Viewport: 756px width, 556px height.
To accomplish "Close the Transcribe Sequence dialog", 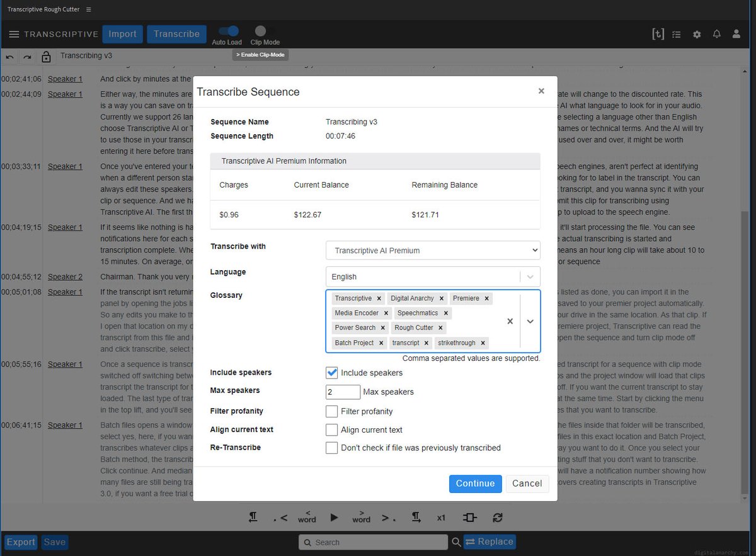I will (x=541, y=91).
